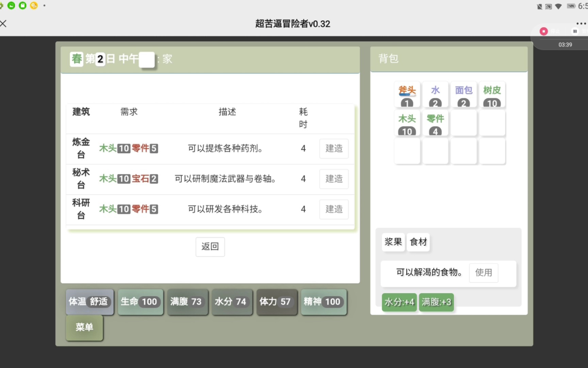
Task: Click the battery icon in status bar
Action: click(x=571, y=6)
